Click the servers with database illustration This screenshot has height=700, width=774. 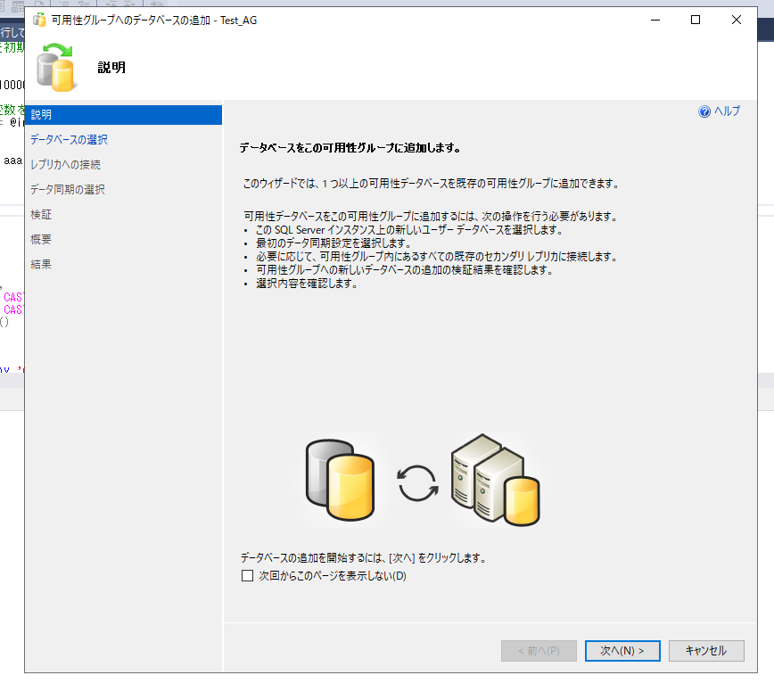pos(495,480)
